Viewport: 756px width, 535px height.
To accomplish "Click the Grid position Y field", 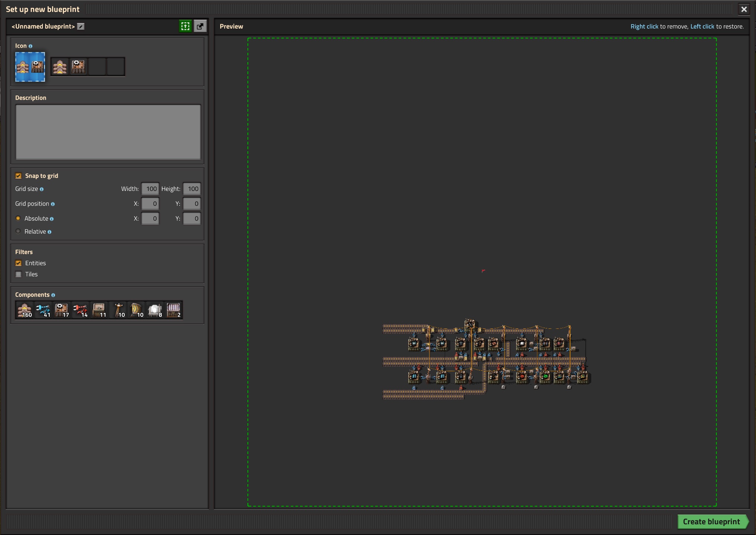I will [192, 204].
